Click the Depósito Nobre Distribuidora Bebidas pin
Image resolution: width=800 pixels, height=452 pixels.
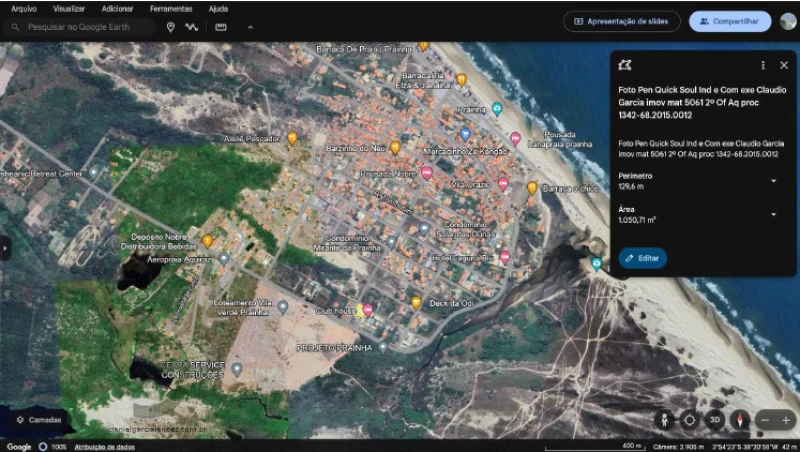[207, 241]
